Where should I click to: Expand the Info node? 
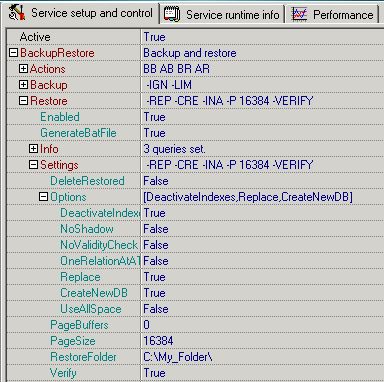pos(33,149)
